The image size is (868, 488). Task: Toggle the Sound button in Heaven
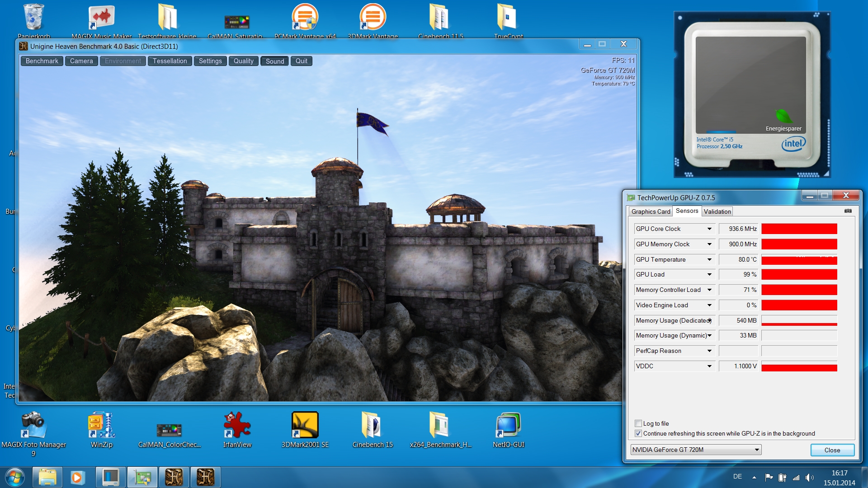pos(275,61)
